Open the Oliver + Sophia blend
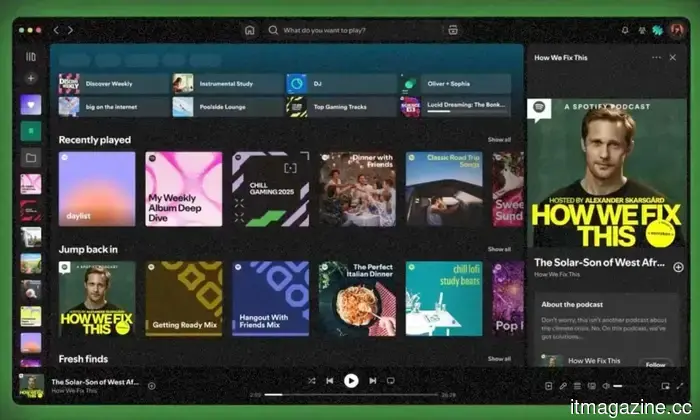The width and height of the screenshot is (700, 420). pos(455,83)
